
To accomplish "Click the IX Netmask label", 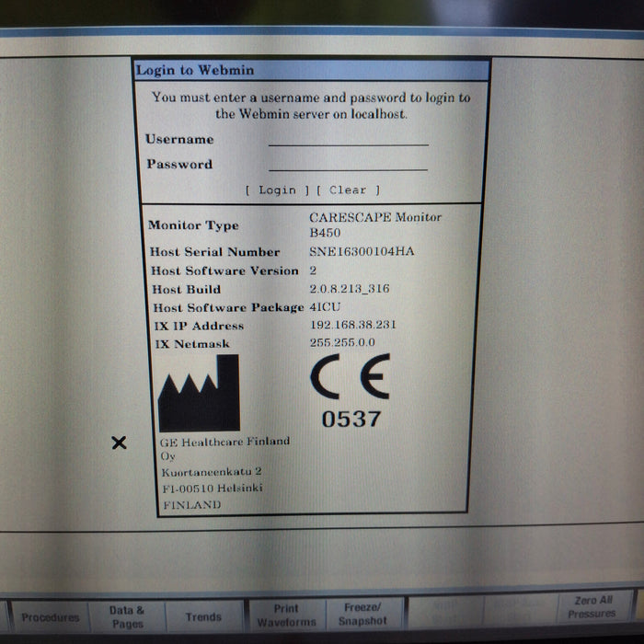I will [x=191, y=344].
